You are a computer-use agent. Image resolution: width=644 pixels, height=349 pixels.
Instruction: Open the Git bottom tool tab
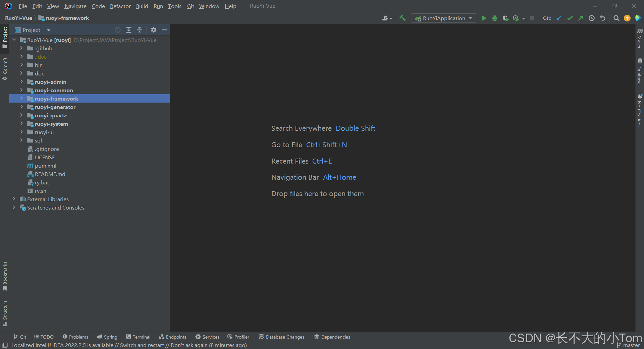point(20,337)
